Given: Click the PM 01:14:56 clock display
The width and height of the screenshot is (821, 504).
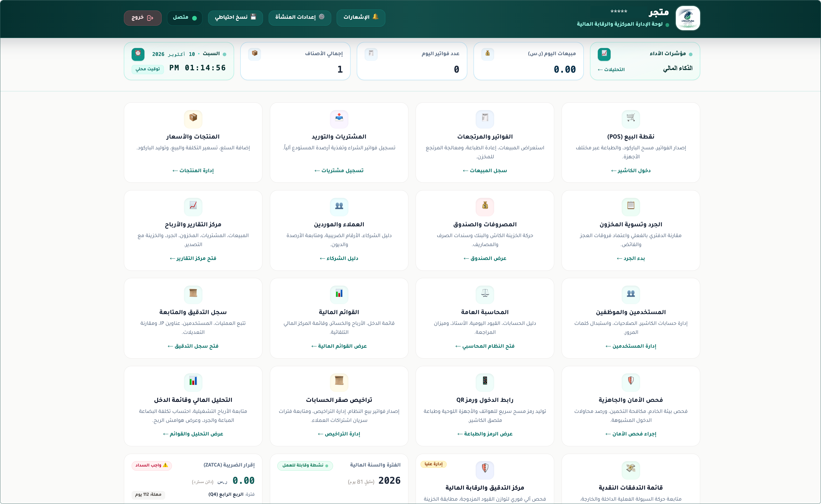Looking at the screenshot, I should click(x=198, y=68).
